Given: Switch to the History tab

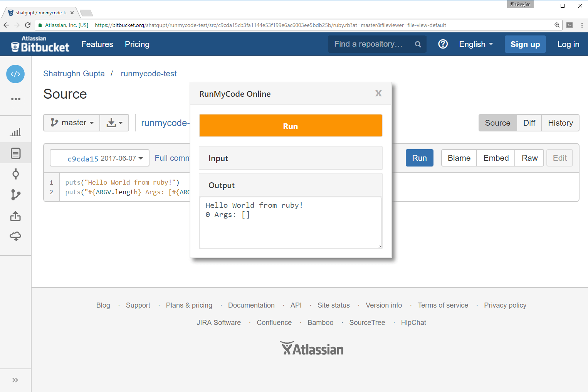Looking at the screenshot, I should coord(560,123).
